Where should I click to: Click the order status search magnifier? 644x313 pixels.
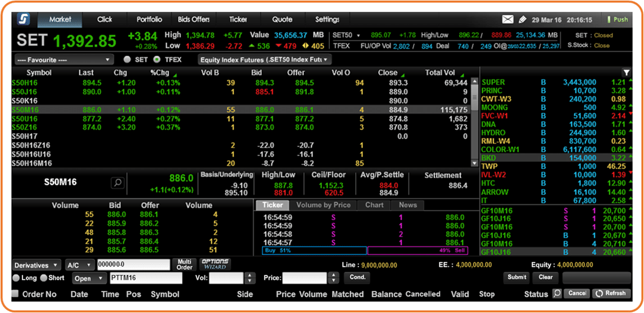click(556, 293)
